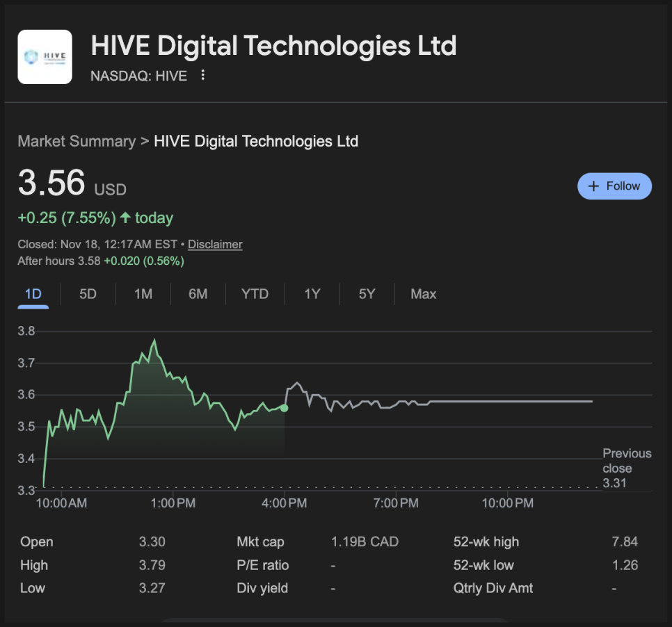Open the three-dot more options menu

pyautogui.click(x=202, y=75)
